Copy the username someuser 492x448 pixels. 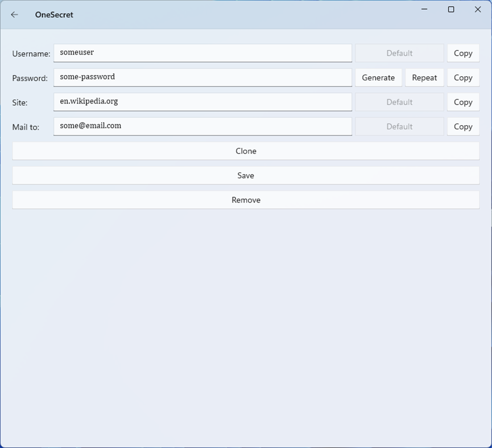tap(463, 53)
